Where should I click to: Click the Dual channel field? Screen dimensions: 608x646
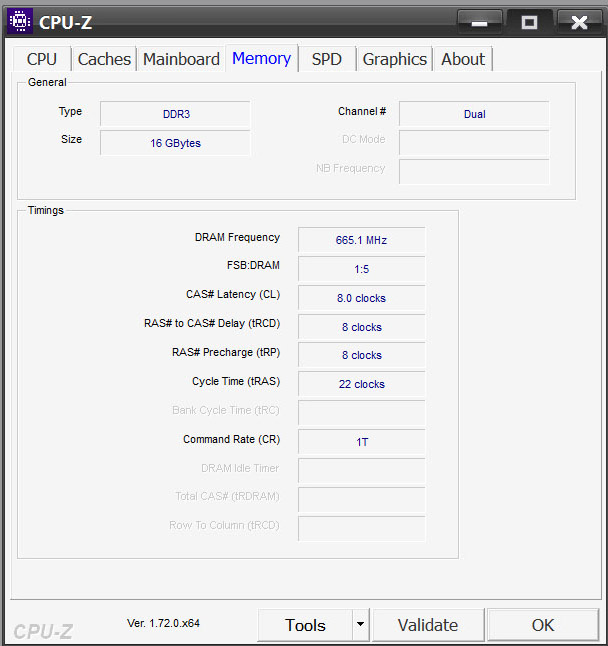point(474,114)
